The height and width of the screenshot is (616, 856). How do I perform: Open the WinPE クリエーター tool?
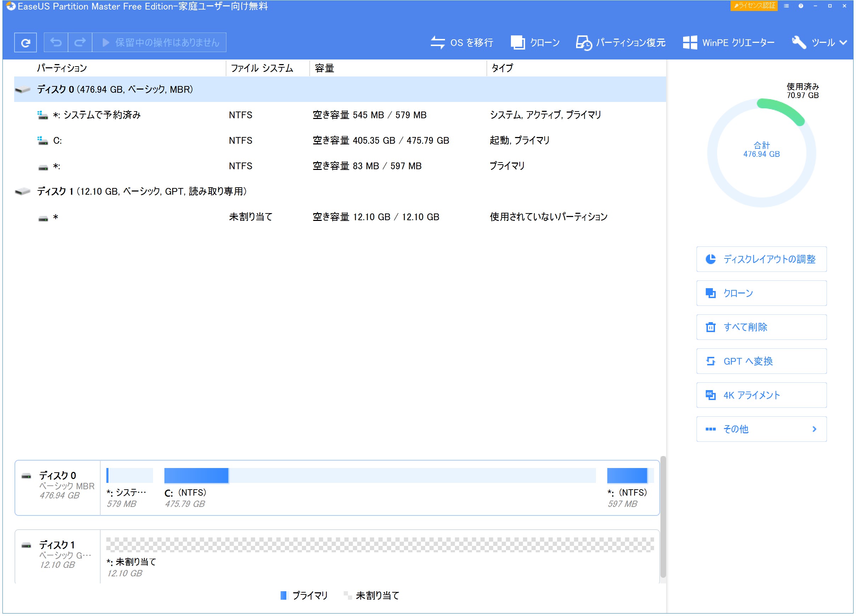pos(689,42)
